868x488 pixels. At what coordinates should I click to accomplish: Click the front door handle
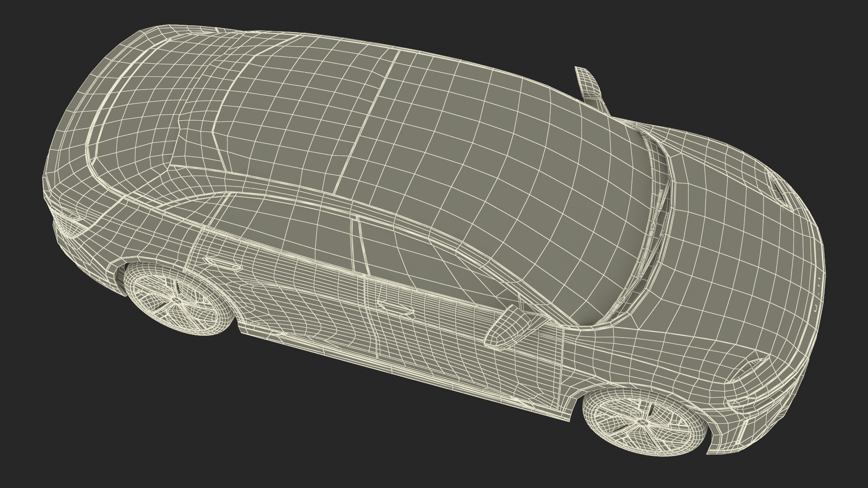pos(396,307)
